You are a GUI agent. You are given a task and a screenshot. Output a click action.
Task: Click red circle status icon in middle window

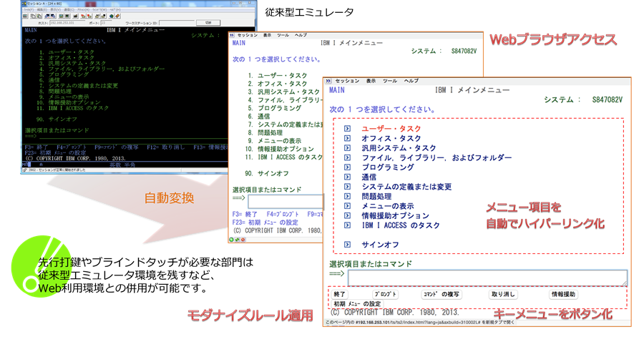tap(243, 240)
